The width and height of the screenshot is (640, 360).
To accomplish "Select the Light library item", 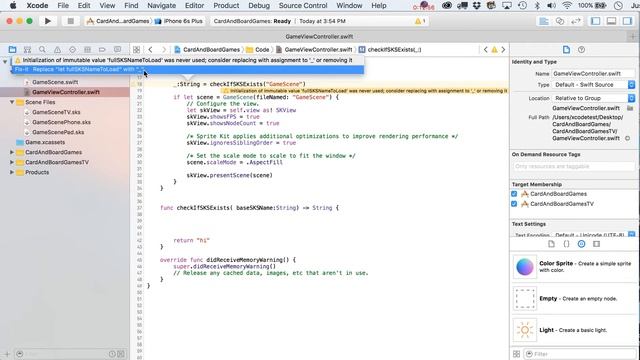I will (x=573, y=330).
